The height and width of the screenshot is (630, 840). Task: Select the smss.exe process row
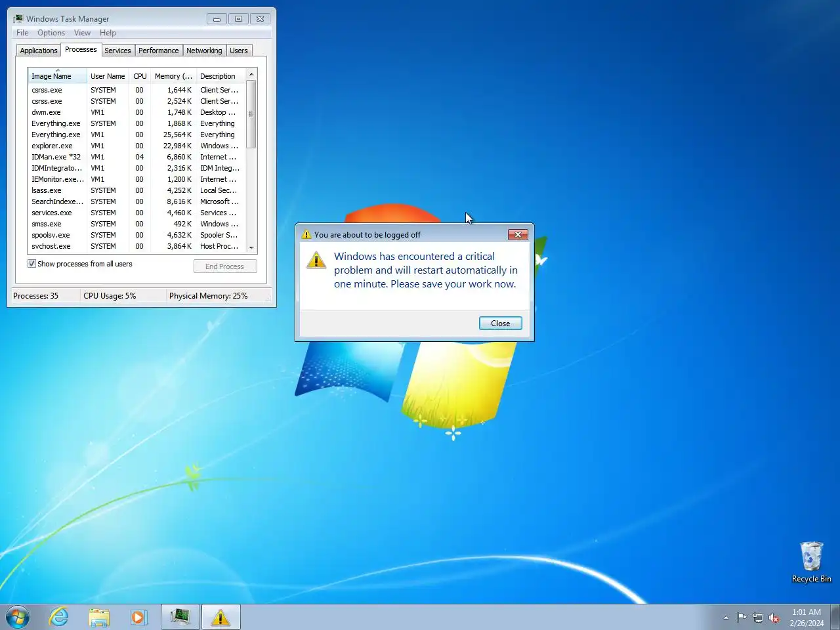point(136,224)
